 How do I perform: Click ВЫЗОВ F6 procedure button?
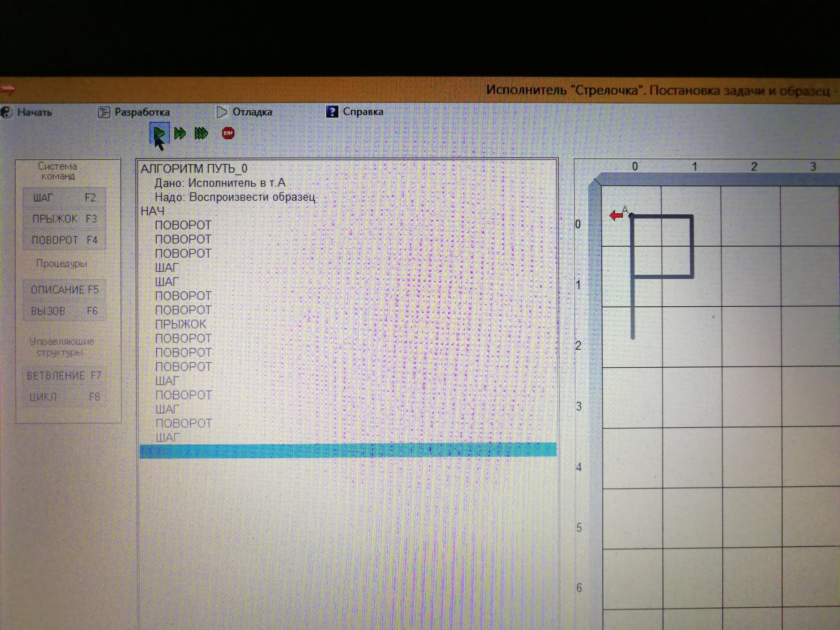pyautogui.click(x=64, y=311)
